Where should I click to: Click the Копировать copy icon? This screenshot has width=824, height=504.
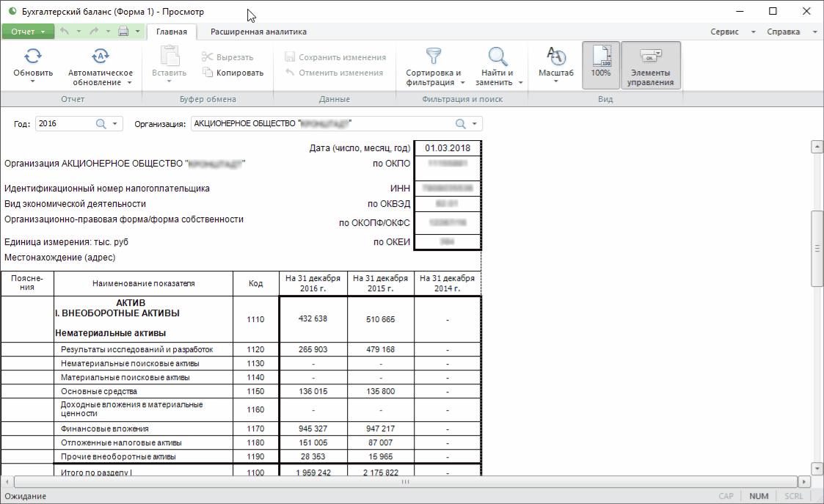[x=208, y=73]
